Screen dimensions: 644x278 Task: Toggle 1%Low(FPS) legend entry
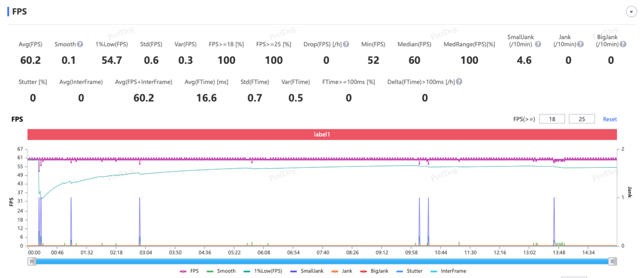coord(263,271)
